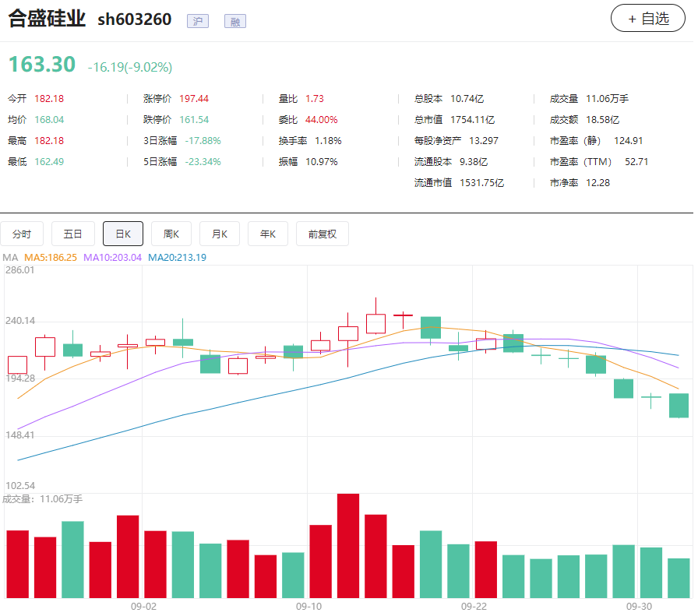Click the price change -16.19(-9.02%)
Screen dimensions: 698x616
130,67
